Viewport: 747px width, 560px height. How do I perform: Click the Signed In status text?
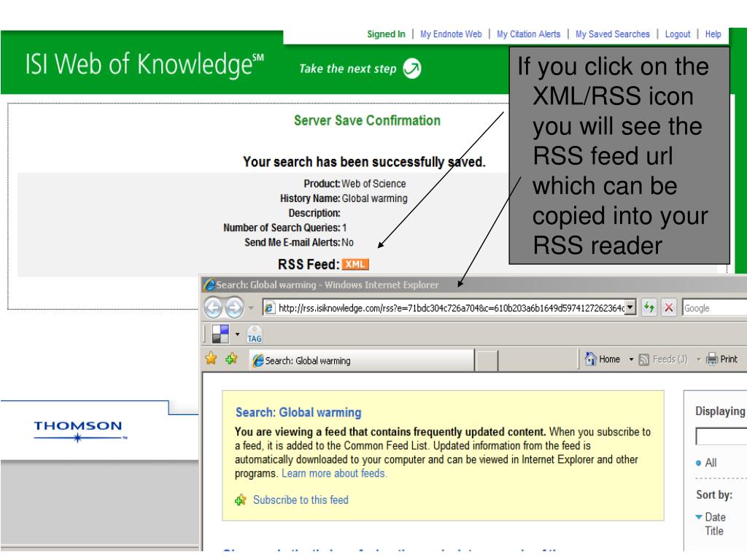click(386, 34)
